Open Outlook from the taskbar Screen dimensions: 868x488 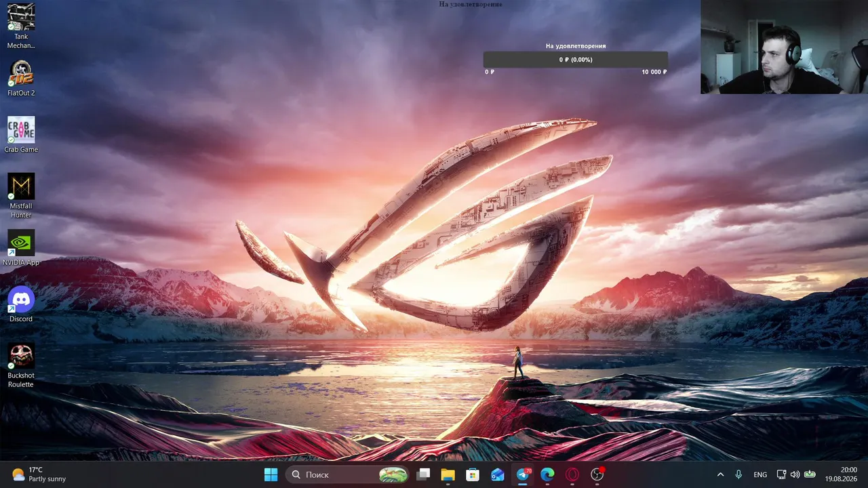coord(498,475)
